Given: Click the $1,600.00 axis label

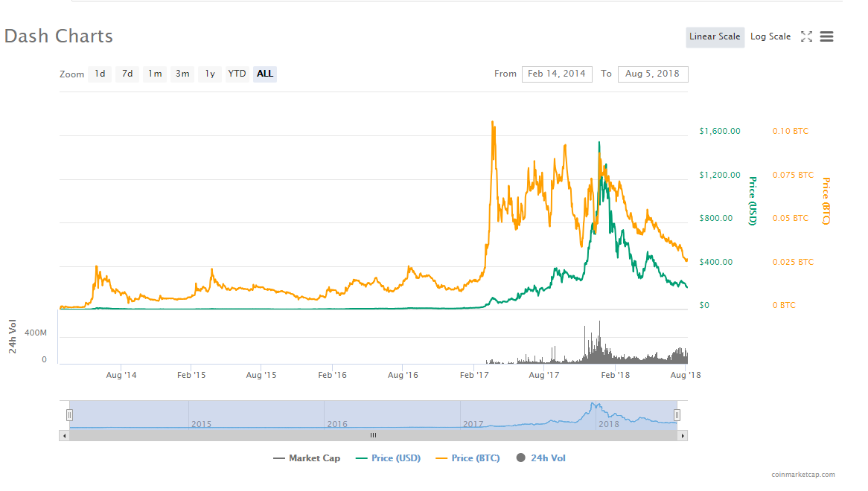Looking at the screenshot, I should point(720,131).
